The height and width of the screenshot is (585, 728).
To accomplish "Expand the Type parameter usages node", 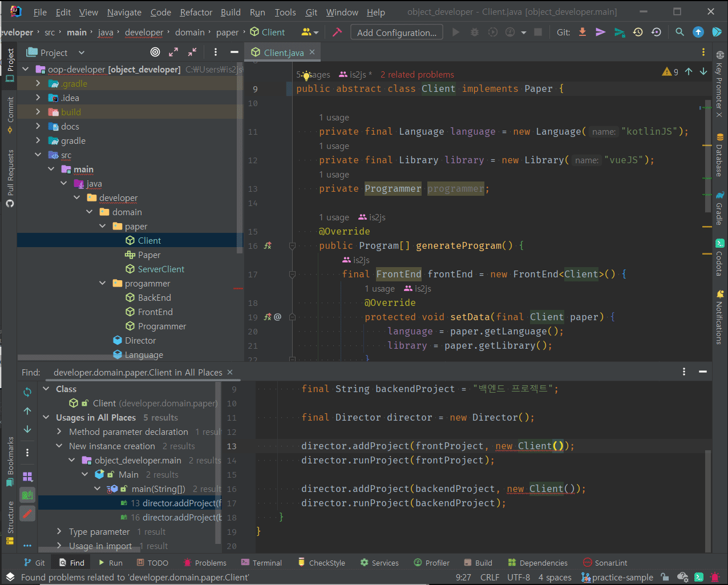I will tap(59, 532).
